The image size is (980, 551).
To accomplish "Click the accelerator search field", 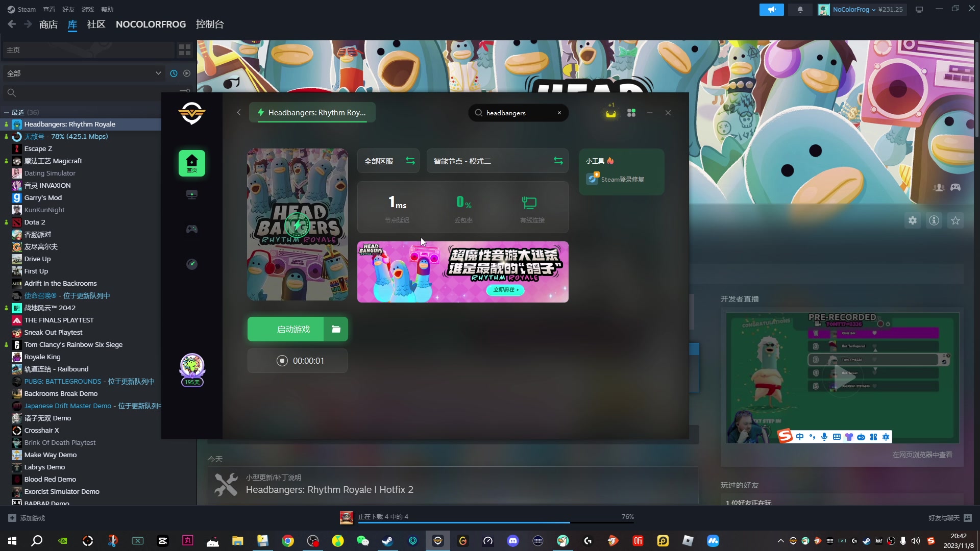I will [x=518, y=113].
